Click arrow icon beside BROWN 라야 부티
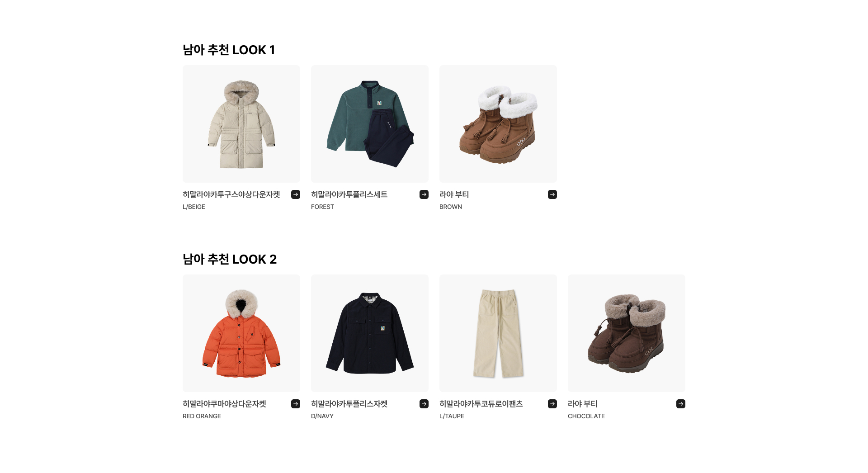868x473 pixels. (552, 194)
